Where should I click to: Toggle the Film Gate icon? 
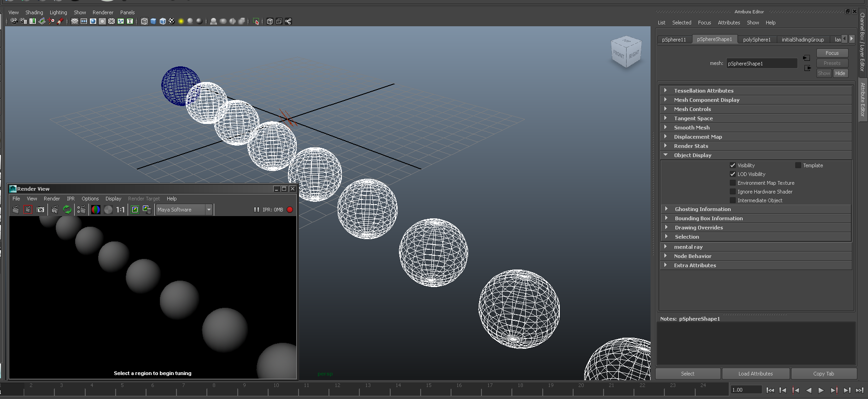click(x=84, y=21)
